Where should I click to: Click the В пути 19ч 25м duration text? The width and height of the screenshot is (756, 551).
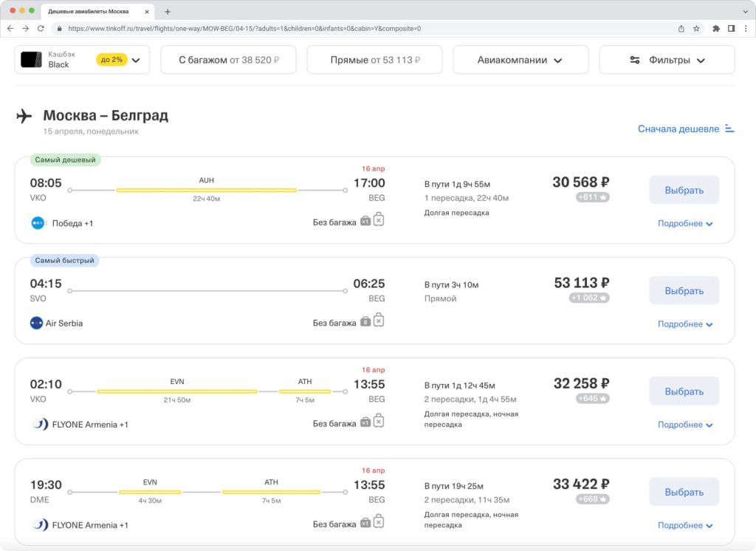[x=454, y=486]
